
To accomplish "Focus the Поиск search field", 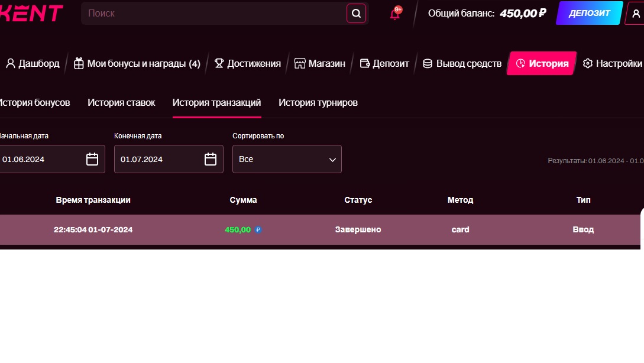I will (213, 13).
